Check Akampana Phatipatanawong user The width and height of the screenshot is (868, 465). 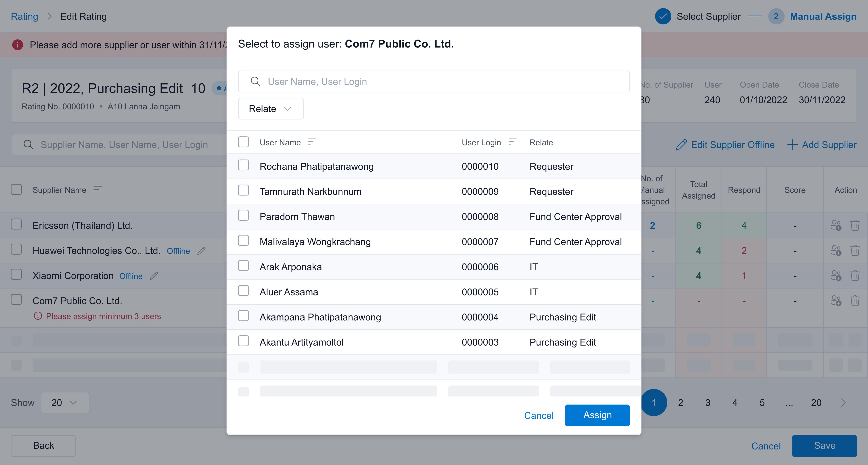[243, 316]
